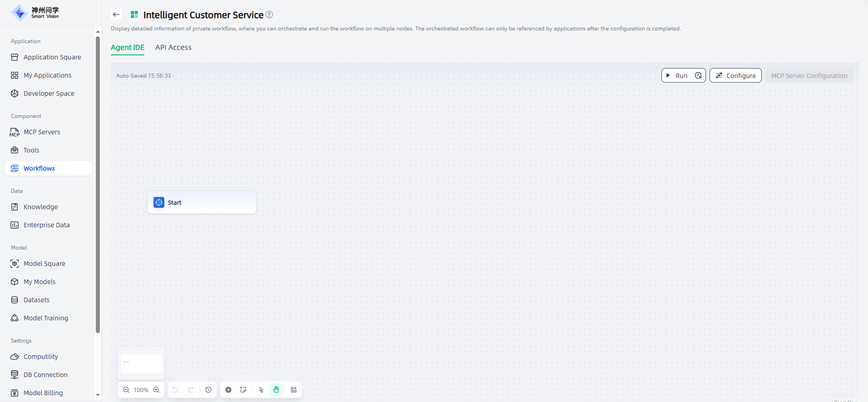This screenshot has height=402, width=868.
Task: Open run history icon beside Run
Action: (x=698, y=76)
